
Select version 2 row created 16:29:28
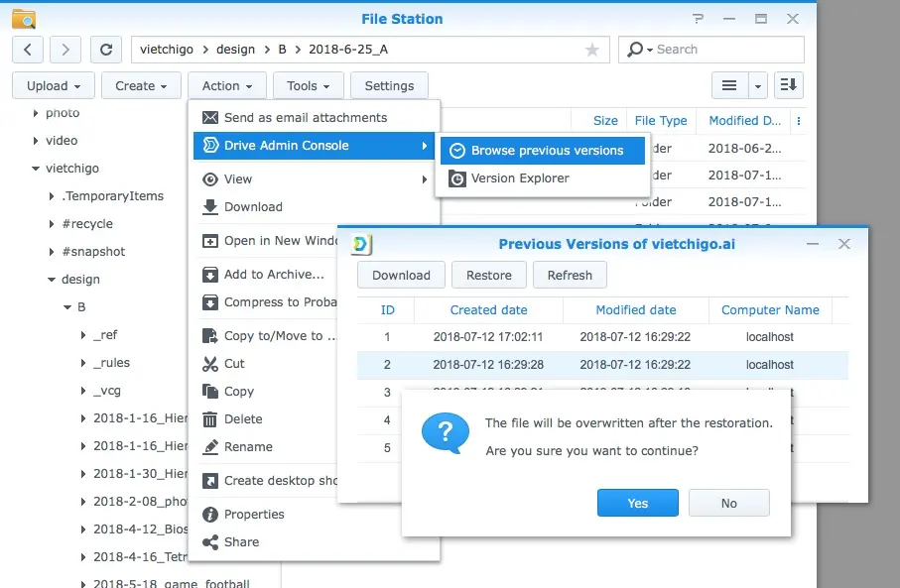[x=602, y=365]
